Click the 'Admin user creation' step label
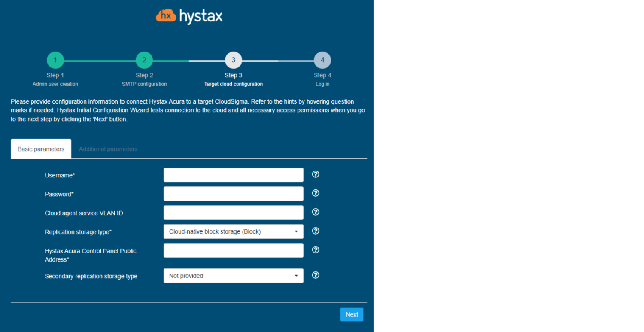644x332 pixels. 55,84
